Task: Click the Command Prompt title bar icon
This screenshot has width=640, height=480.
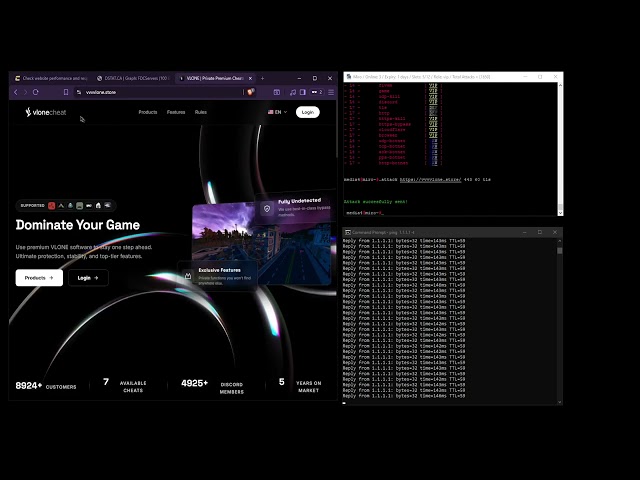Action: click(348, 232)
